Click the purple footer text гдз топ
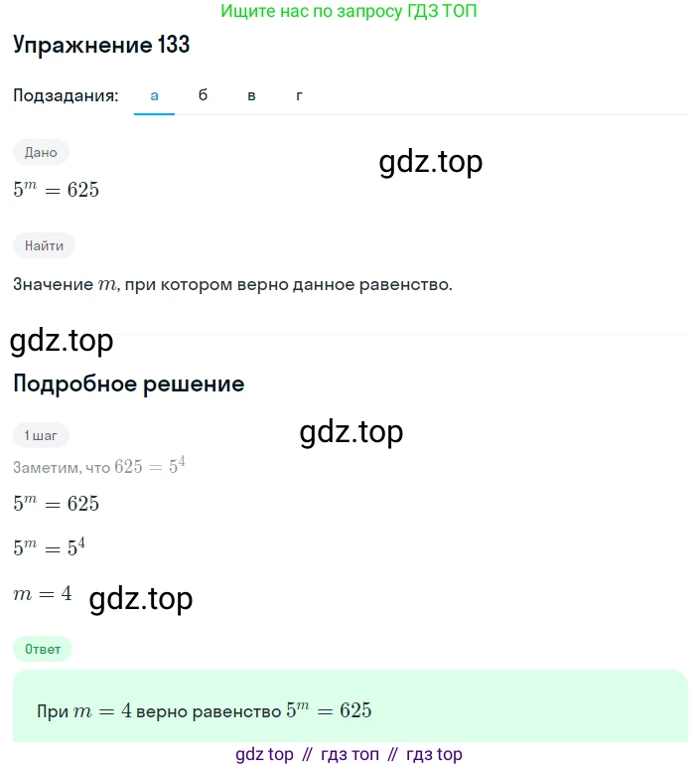 (350, 754)
